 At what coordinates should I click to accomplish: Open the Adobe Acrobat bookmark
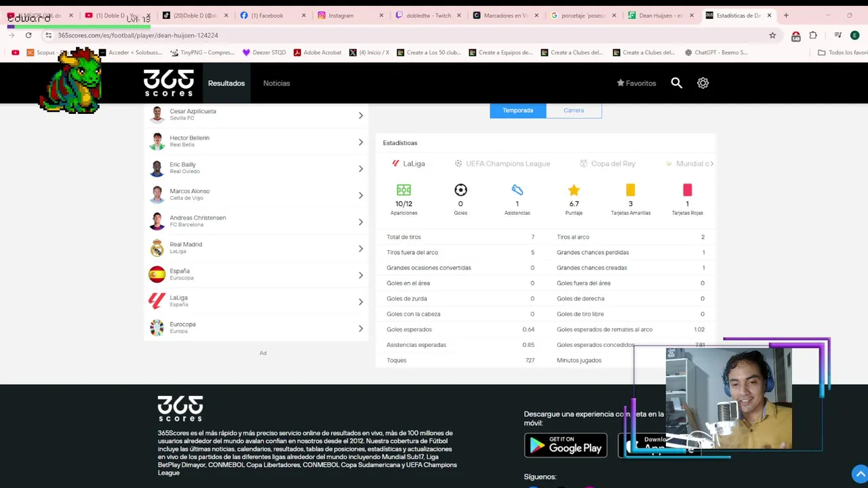click(x=317, y=52)
